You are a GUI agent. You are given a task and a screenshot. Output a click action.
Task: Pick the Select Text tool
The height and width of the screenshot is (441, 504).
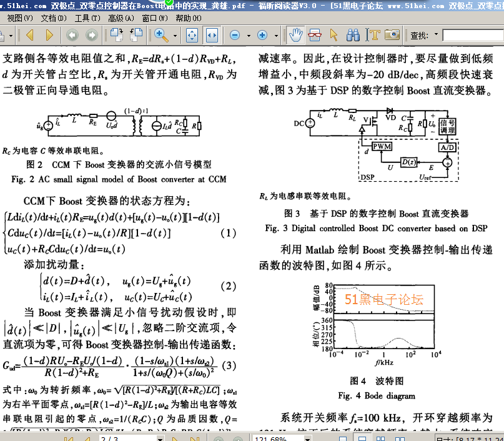(x=373, y=35)
